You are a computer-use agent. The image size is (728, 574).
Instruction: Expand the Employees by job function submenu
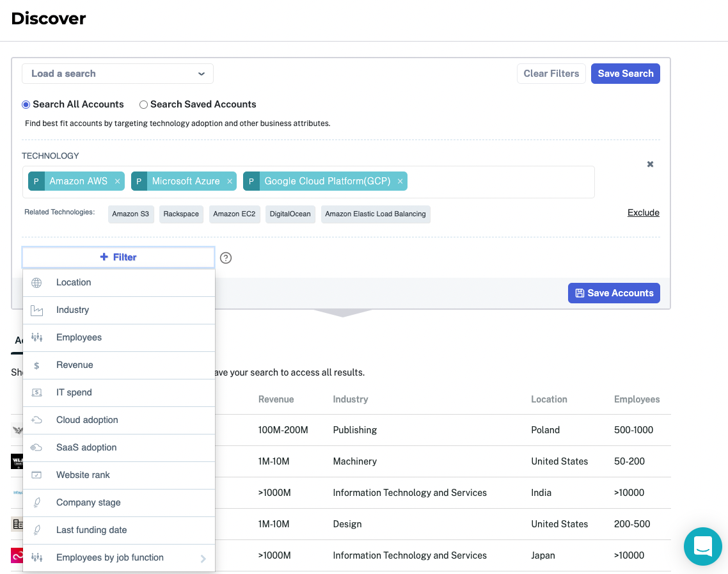(203, 557)
